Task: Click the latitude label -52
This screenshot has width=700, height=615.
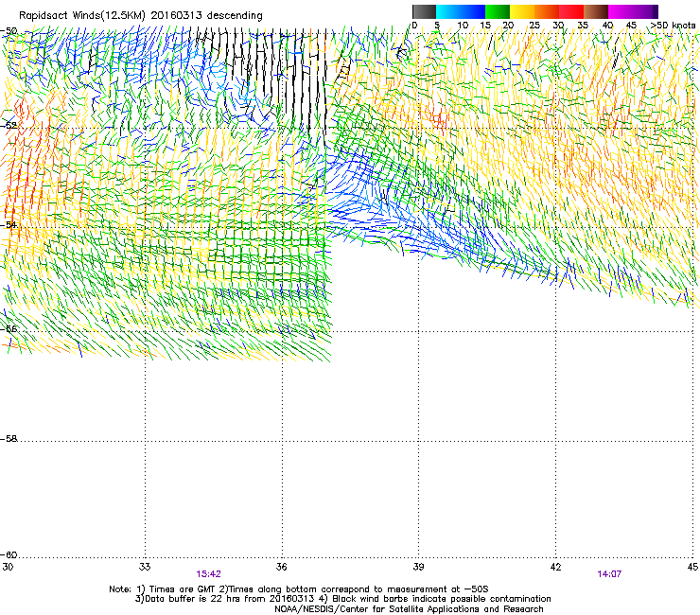Action: [9, 126]
